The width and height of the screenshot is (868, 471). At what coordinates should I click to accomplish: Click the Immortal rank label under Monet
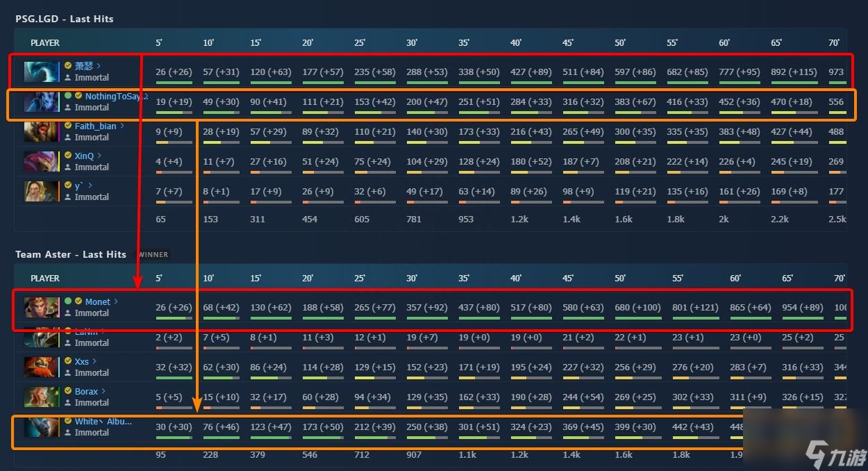[92, 313]
